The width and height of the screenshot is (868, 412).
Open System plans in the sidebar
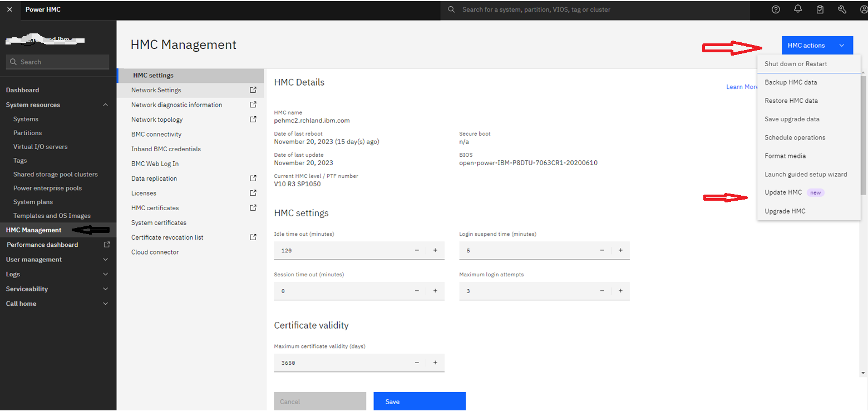click(33, 202)
